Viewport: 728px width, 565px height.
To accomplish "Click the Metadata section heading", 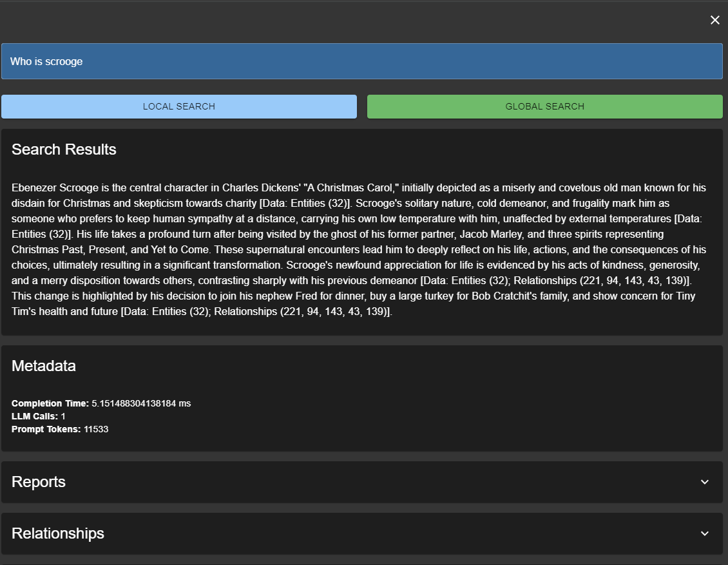I will [43, 366].
